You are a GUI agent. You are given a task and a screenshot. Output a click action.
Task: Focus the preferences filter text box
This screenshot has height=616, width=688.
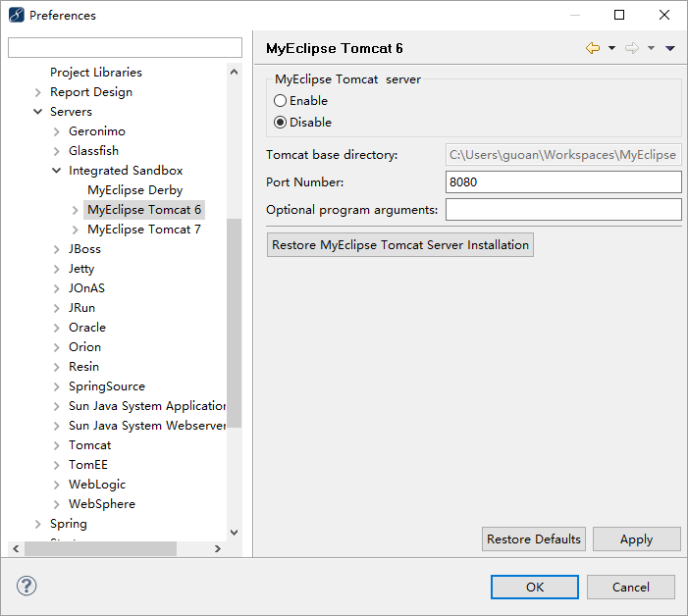point(125,47)
